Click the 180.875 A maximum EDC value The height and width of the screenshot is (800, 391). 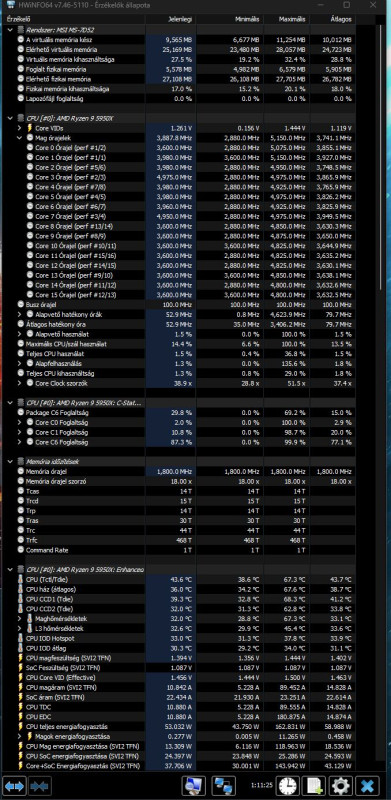pyautogui.click(x=291, y=717)
